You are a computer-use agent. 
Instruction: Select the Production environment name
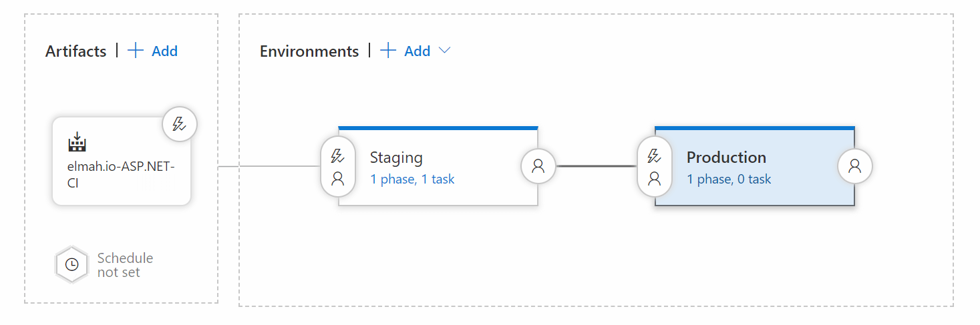pyautogui.click(x=726, y=157)
